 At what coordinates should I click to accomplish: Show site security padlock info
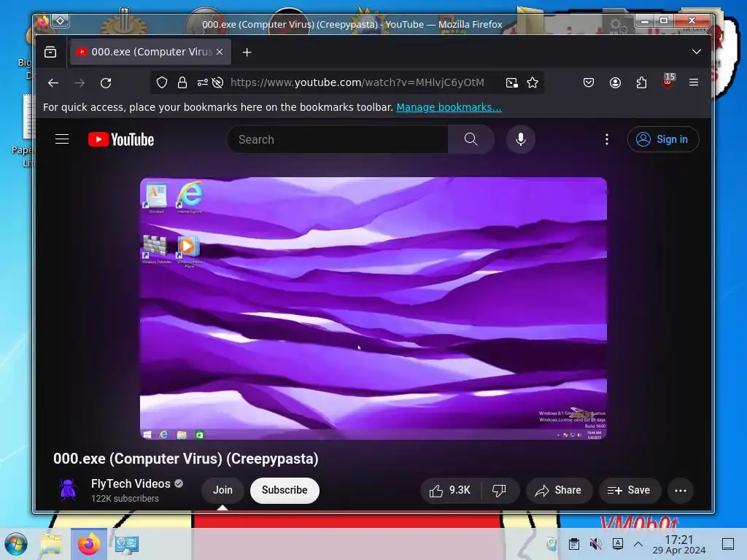pos(182,82)
